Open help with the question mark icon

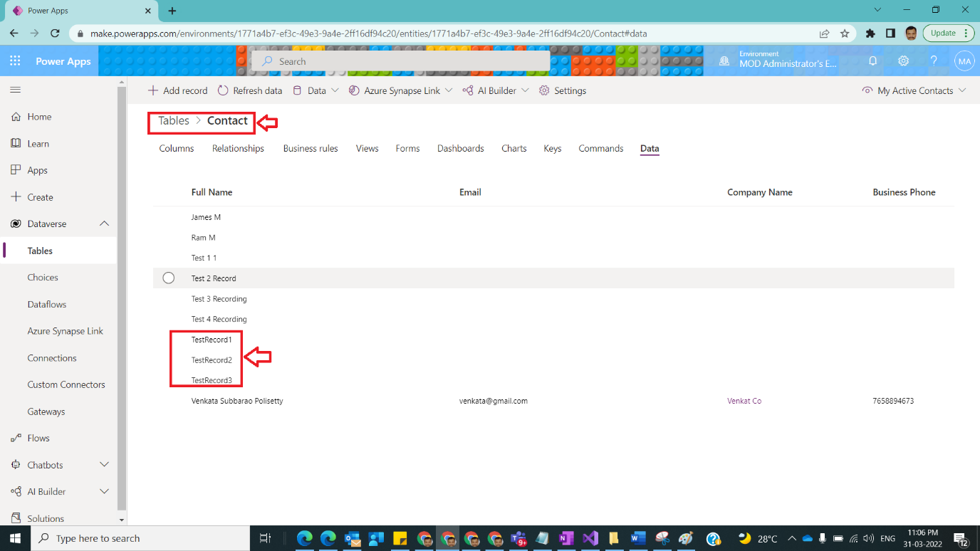click(934, 61)
